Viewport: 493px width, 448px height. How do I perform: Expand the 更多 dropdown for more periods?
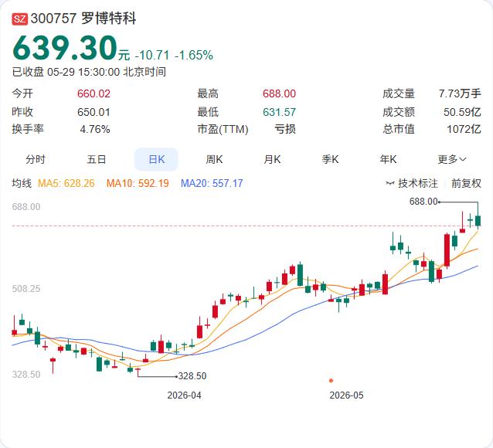click(x=452, y=159)
